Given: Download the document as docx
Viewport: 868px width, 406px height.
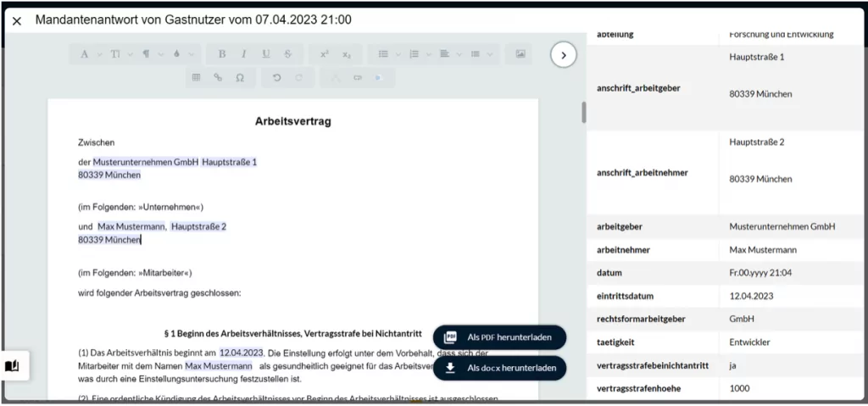Looking at the screenshot, I should click(499, 368).
